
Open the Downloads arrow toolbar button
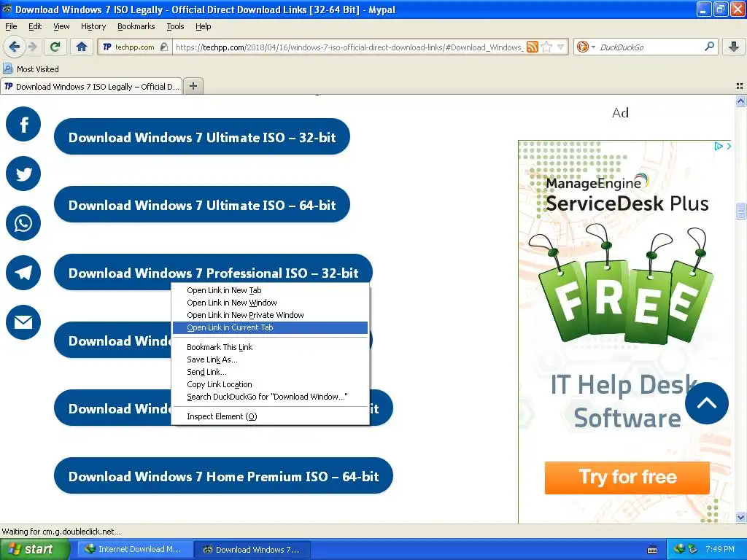pos(734,47)
